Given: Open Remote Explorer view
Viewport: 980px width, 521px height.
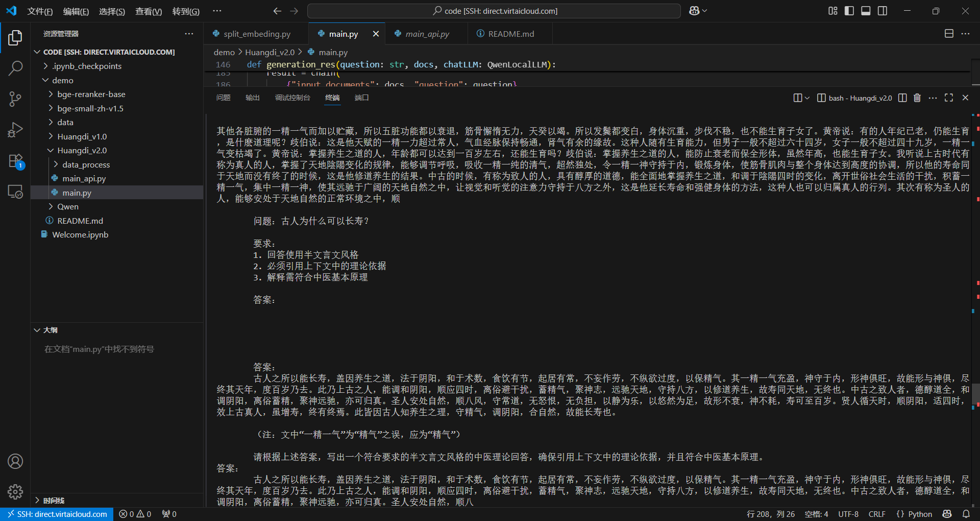Looking at the screenshot, I should click(15, 192).
